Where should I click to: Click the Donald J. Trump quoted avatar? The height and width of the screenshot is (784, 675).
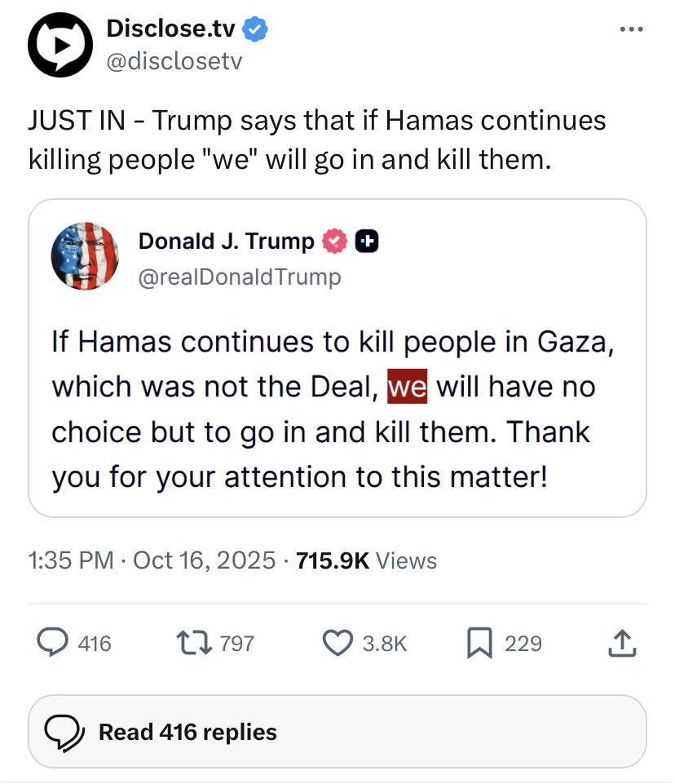(85, 255)
